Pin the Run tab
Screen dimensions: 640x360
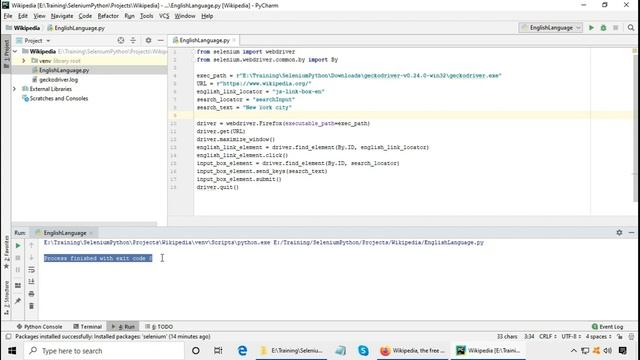[18, 301]
